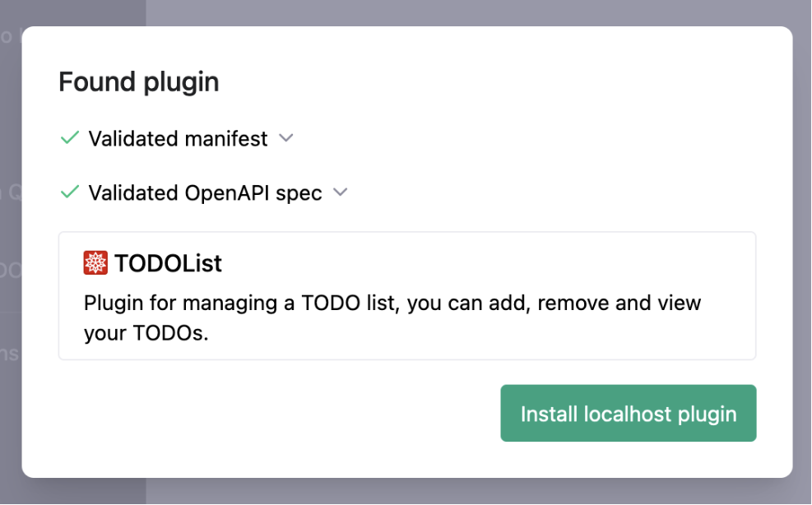Click the dark strip below the dialog
812x505 pixels.
411,492
